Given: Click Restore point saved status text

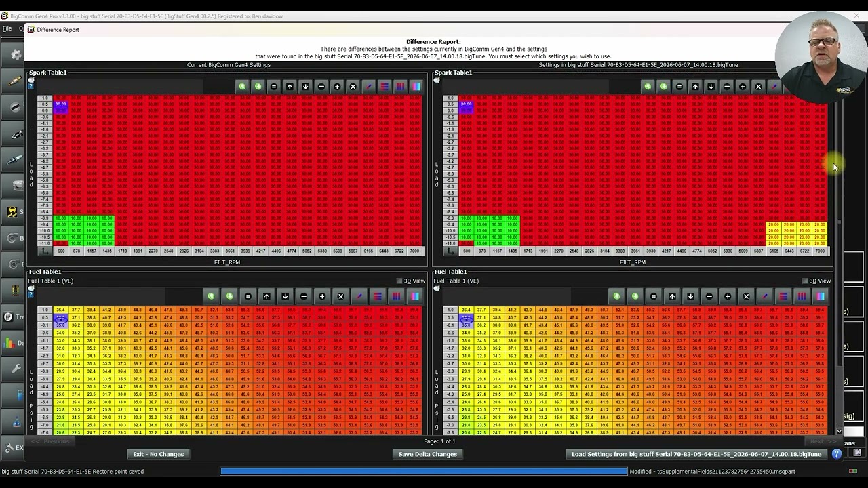Looking at the screenshot, I should (73, 471).
